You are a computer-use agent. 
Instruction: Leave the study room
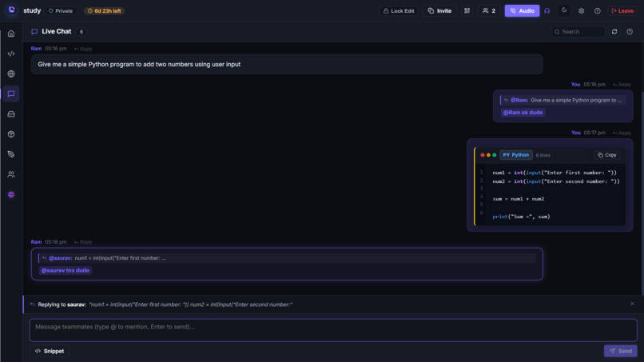[x=622, y=11]
